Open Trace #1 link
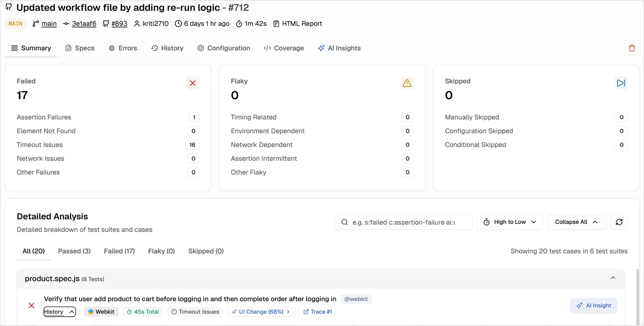Viewport: 644px width, 326px height. point(318,312)
